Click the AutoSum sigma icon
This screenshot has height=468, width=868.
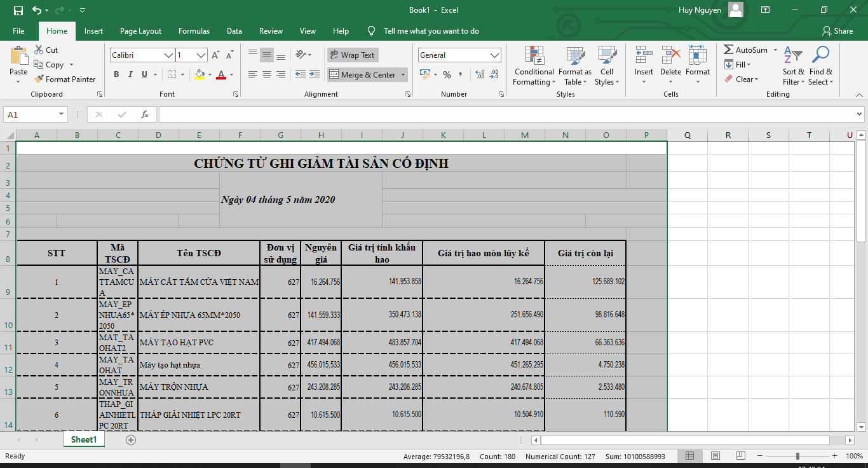(728, 50)
